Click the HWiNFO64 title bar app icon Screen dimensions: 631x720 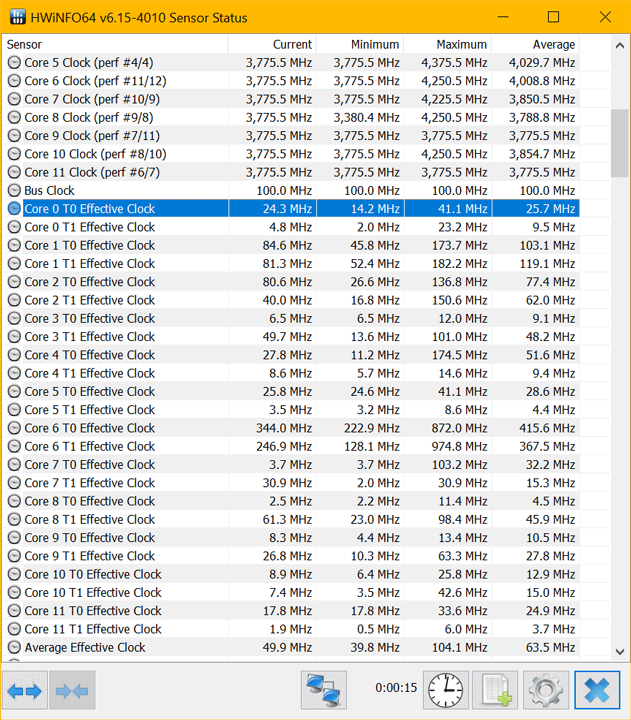coord(17,17)
